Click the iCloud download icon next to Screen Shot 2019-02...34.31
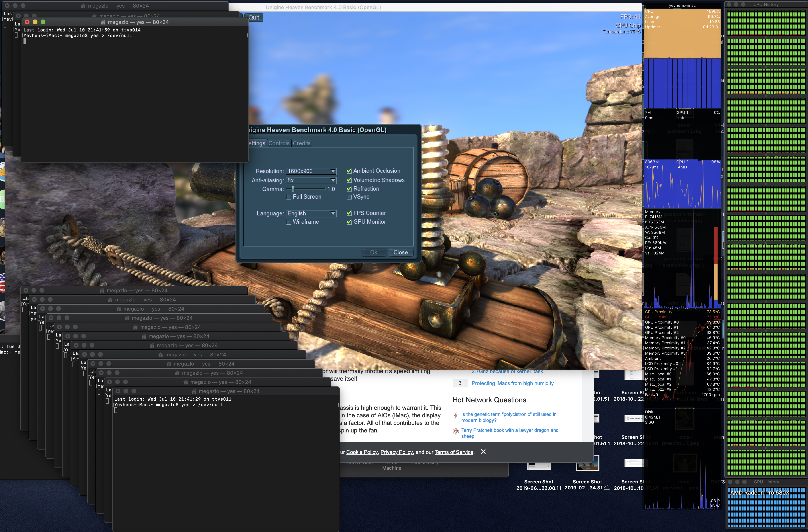The height and width of the screenshot is (532, 808). click(607, 488)
